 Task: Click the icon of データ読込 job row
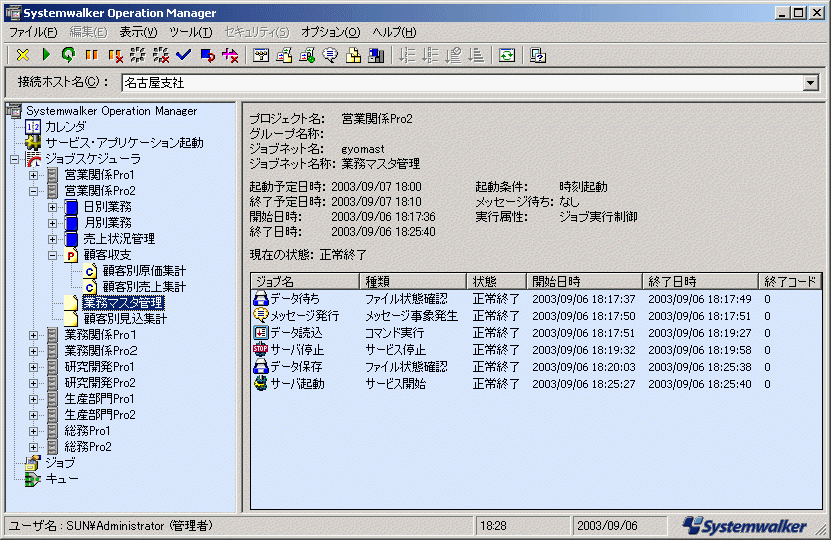click(x=260, y=332)
